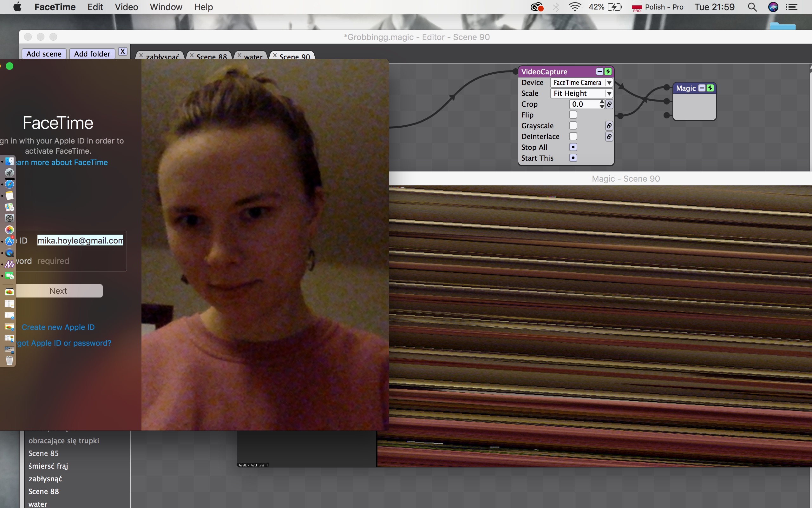Select scene 'obracające się trupki' in list
This screenshot has width=812, height=508.
click(x=64, y=440)
